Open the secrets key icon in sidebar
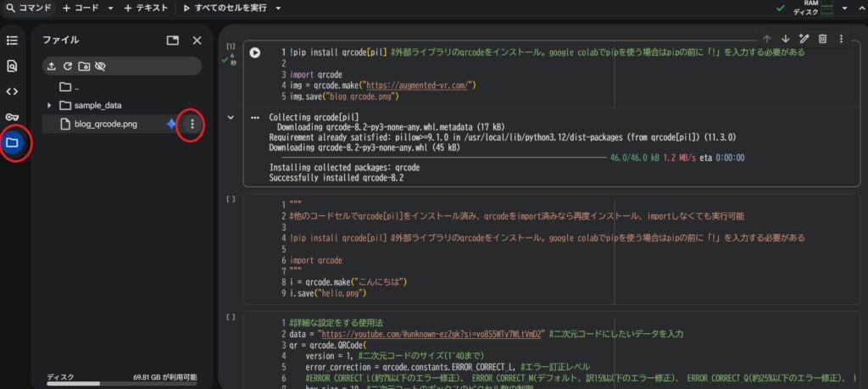Screen dimensions: 868x389 click(x=12, y=117)
